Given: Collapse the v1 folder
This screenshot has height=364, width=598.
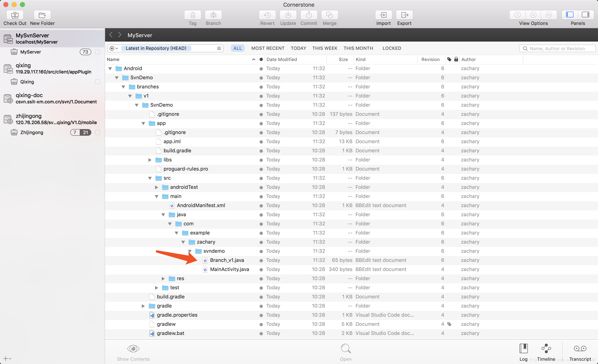Looking at the screenshot, I should (130, 96).
